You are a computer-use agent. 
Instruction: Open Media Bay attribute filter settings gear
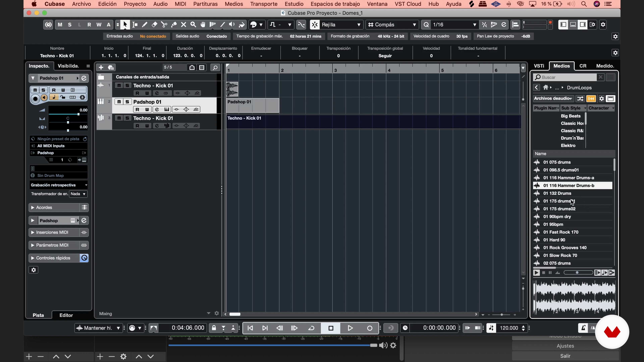(602, 99)
